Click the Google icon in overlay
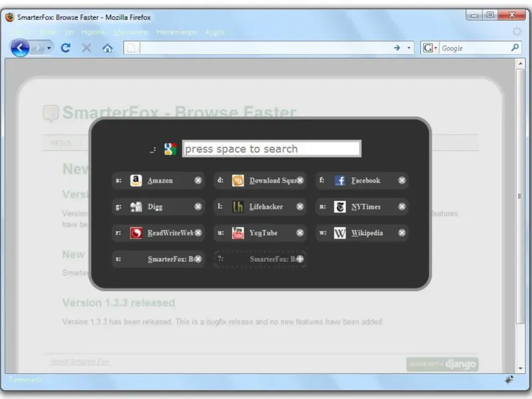The width and height of the screenshot is (532, 399). click(x=170, y=149)
